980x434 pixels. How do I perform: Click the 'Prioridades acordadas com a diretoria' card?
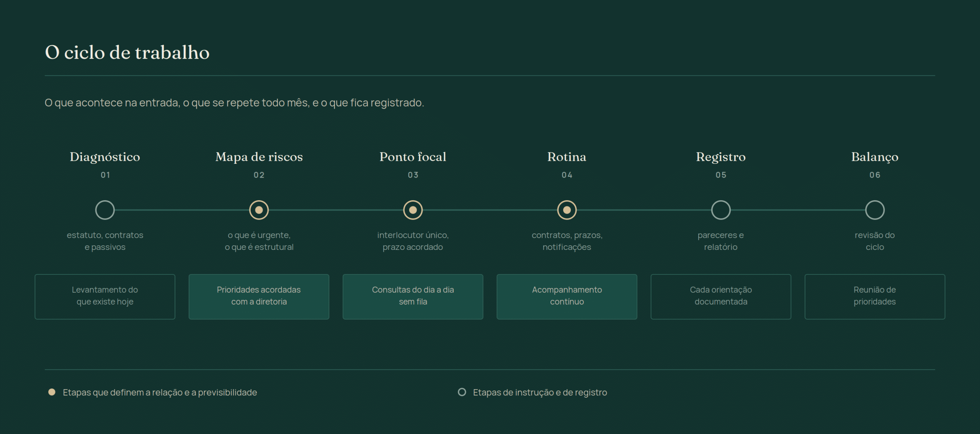(259, 297)
